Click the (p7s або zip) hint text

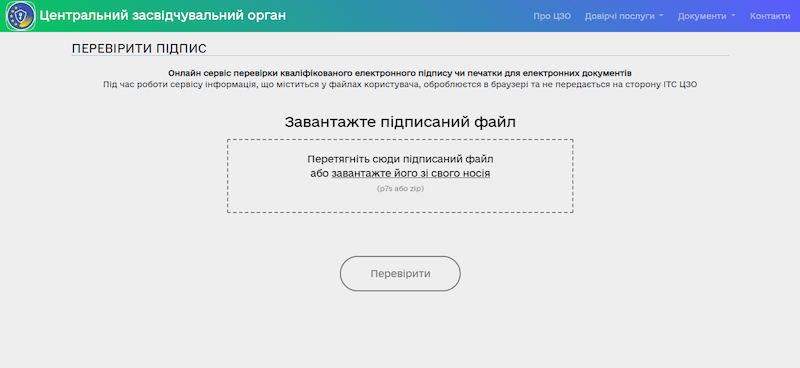click(x=401, y=188)
